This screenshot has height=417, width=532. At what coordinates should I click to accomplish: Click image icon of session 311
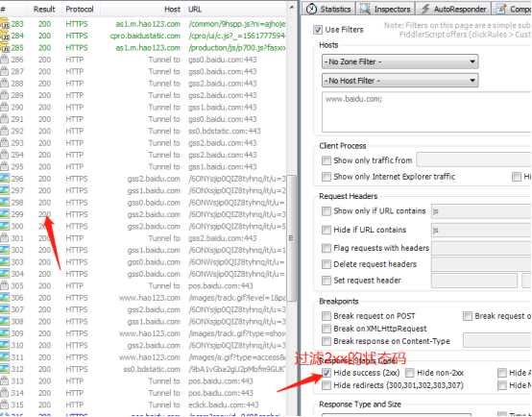[5, 357]
